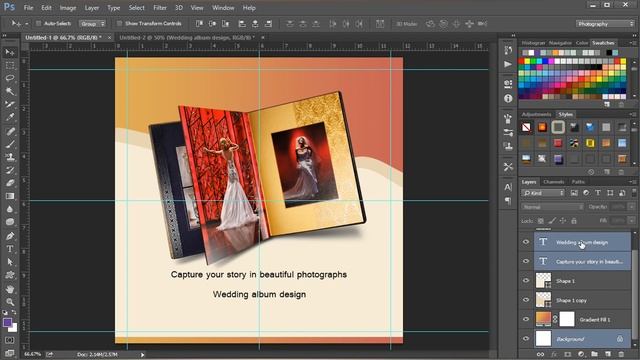Click the Layer menu

point(91,8)
